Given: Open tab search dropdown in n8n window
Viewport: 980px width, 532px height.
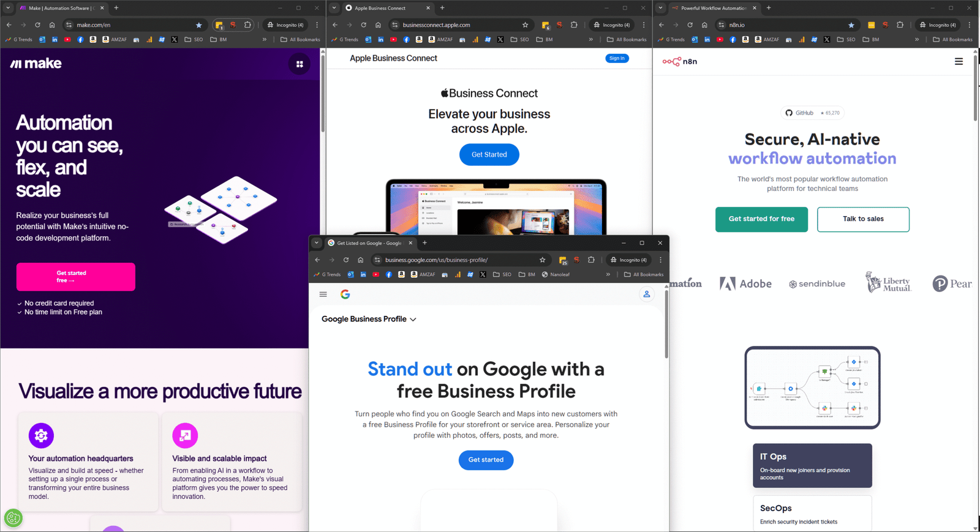Looking at the screenshot, I should (660, 8).
